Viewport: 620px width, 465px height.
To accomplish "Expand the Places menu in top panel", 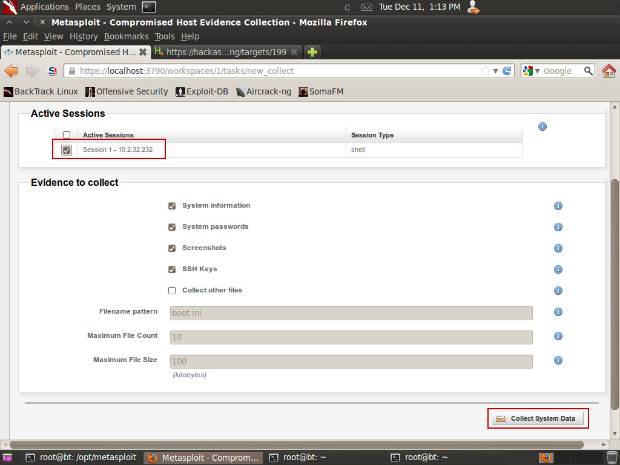I will tap(87, 7).
